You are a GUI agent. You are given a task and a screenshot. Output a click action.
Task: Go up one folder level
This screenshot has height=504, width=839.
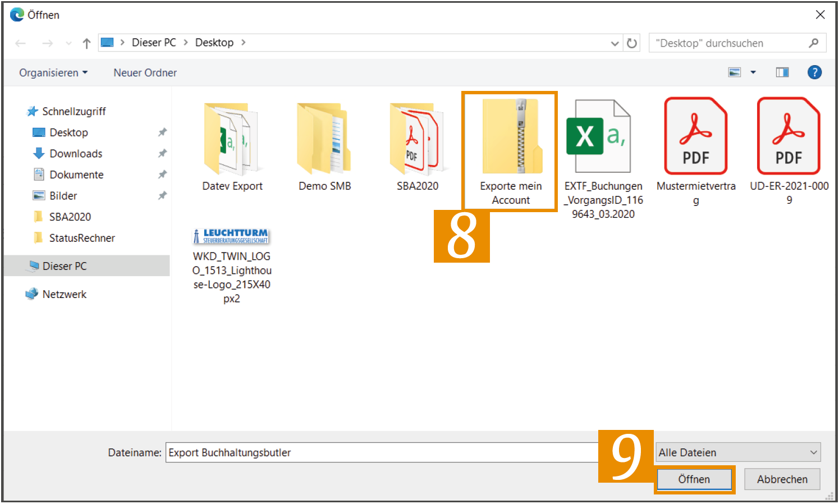click(86, 43)
